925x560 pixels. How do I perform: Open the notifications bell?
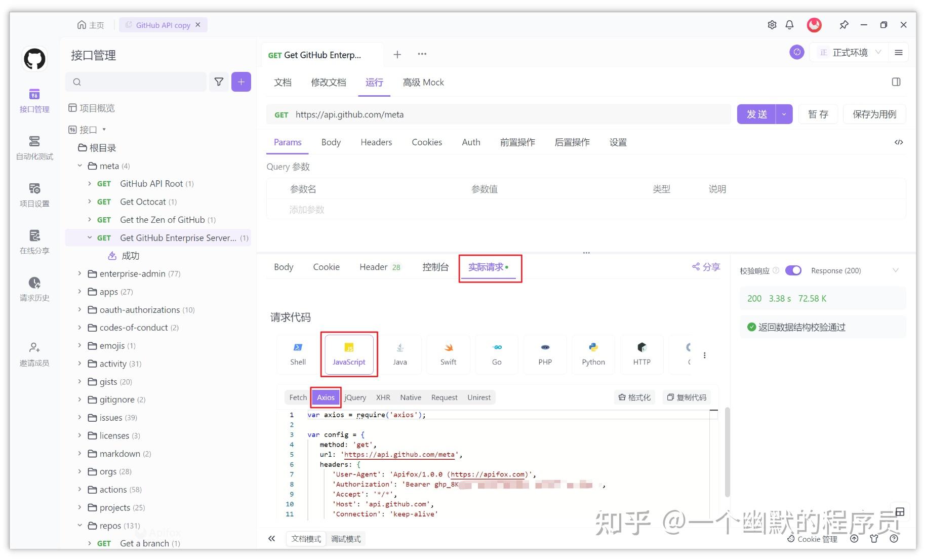click(789, 25)
